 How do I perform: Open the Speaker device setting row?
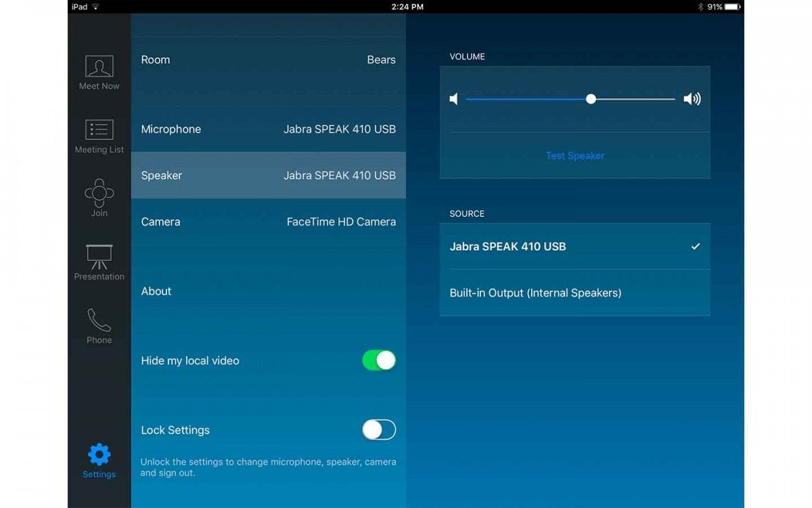(x=269, y=175)
